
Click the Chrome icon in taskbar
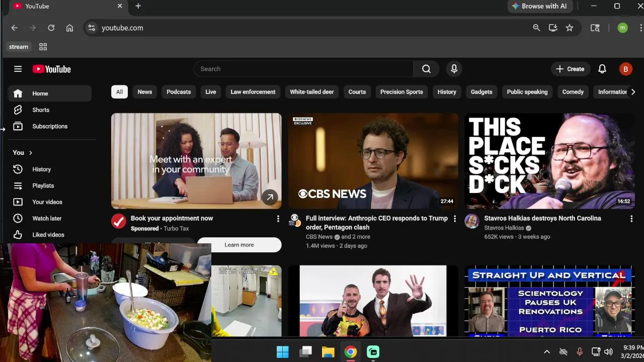(351, 352)
